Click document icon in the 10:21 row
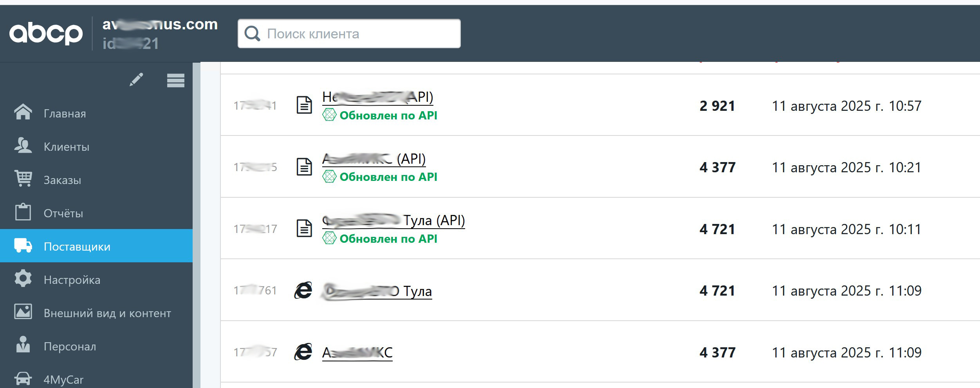Viewport: 980px width, 388px height. click(x=304, y=167)
